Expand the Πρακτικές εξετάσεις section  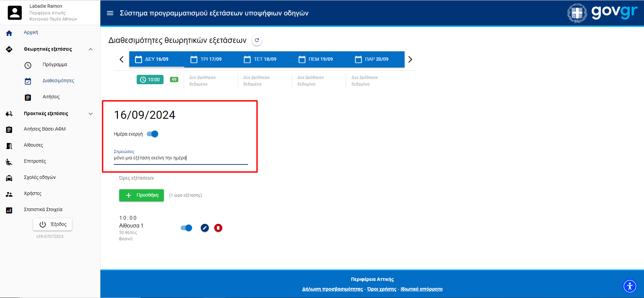pos(91,114)
